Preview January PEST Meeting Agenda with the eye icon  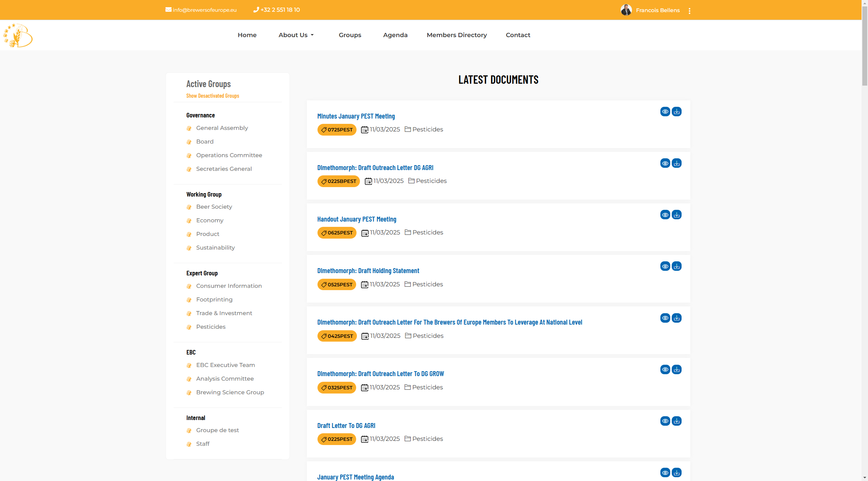pyautogui.click(x=665, y=472)
